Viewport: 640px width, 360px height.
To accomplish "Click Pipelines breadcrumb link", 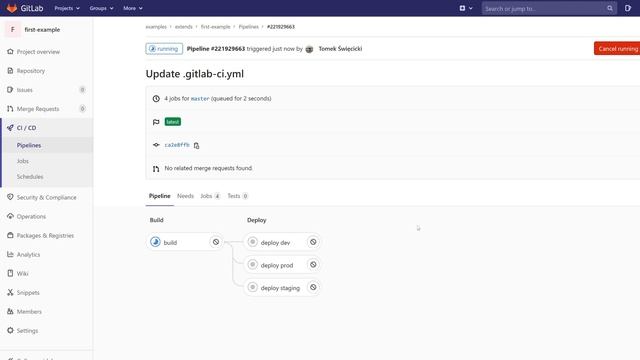I will [249, 27].
